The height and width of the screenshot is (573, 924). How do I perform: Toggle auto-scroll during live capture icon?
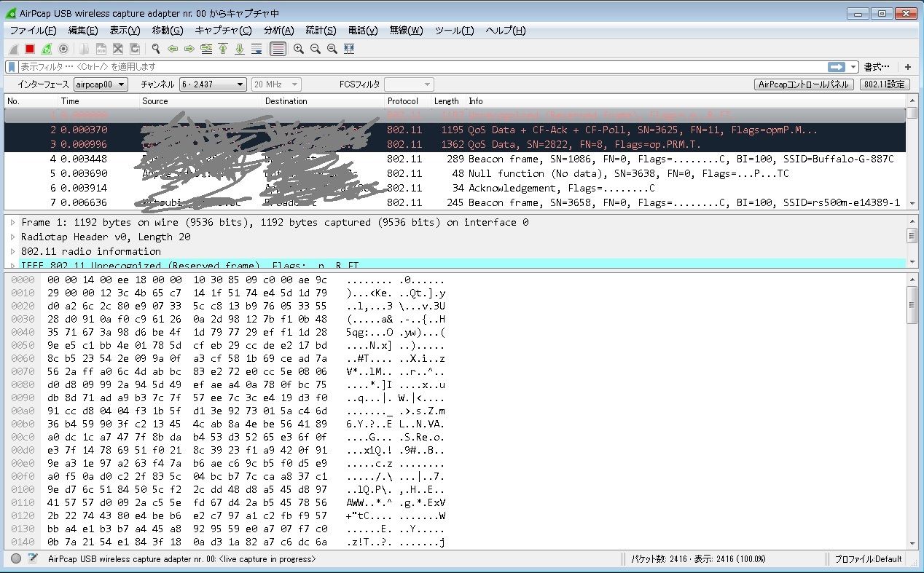pyautogui.click(x=256, y=49)
